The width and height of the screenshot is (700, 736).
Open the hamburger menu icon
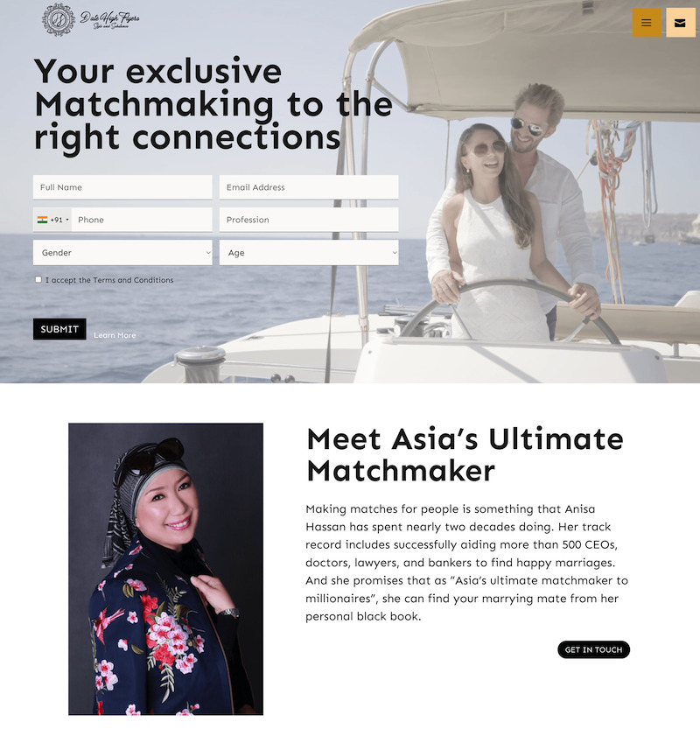647,23
